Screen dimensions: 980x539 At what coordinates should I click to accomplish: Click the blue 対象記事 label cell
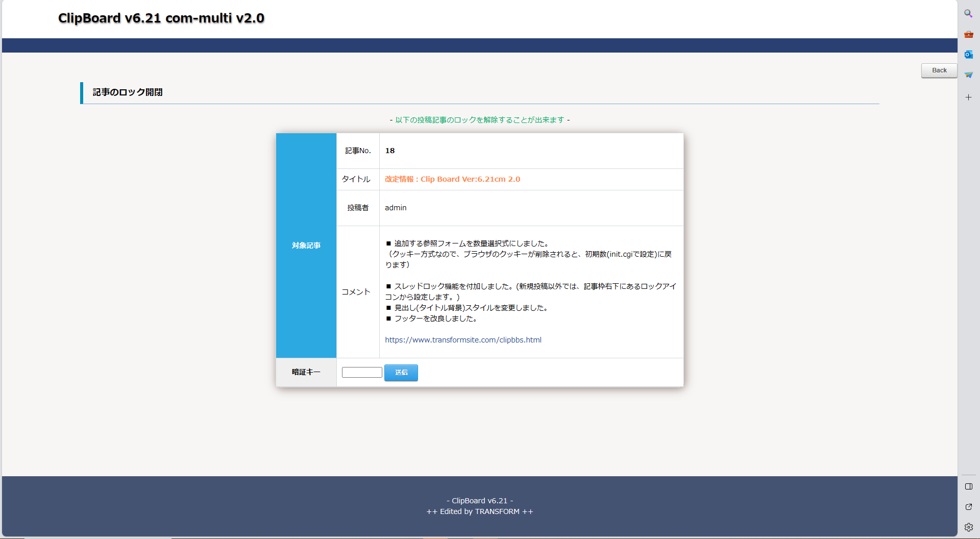(306, 246)
